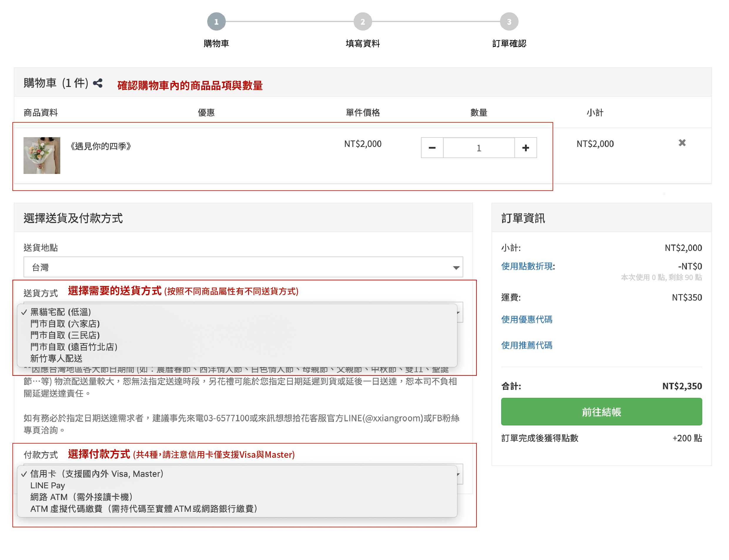The height and width of the screenshot is (560, 729).
Task: Click the share cart icon
Action: coord(97,83)
